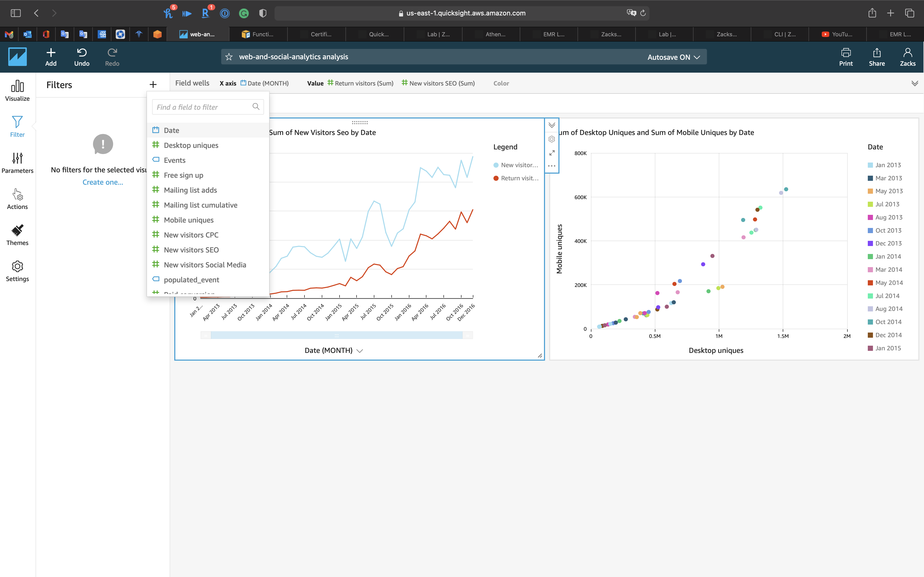This screenshot has height=577, width=924.
Task: Select New visitors Social Media field
Action: pyautogui.click(x=205, y=265)
